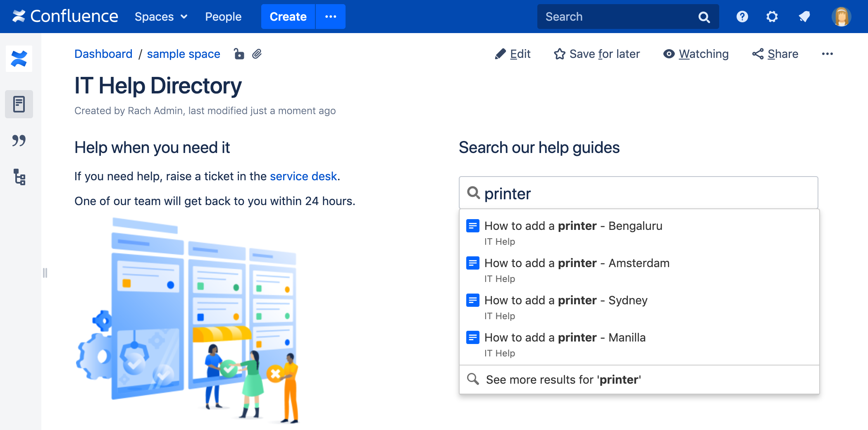Screen dimensions: 868x430
Task: Follow the service desk link
Action: point(303,177)
